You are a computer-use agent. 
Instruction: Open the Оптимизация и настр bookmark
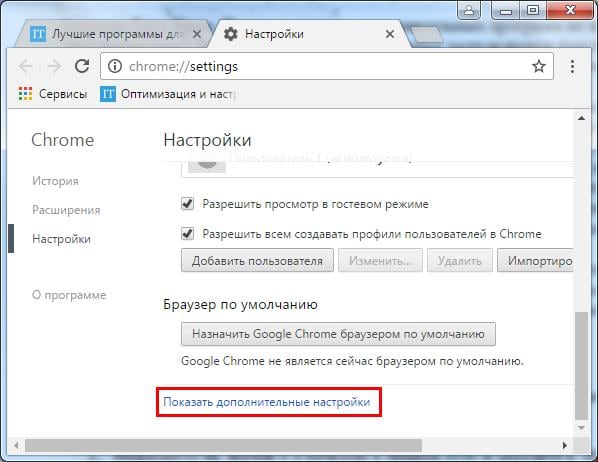click(x=168, y=94)
